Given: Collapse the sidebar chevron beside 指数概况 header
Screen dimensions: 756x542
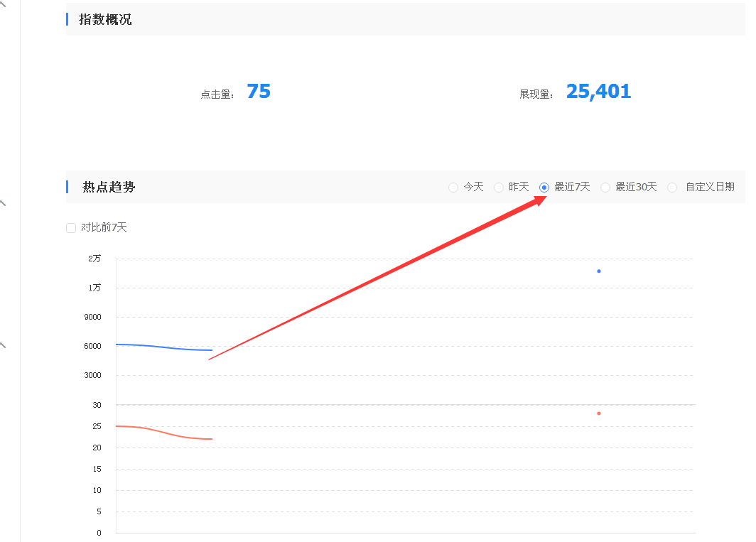Looking at the screenshot, I should point(3,6).
